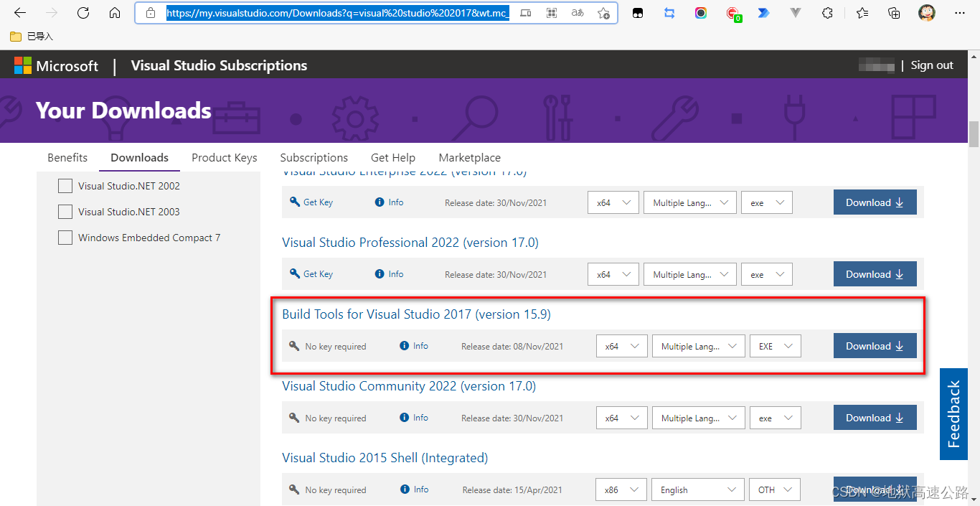Open OTH file type dropdown for 2015 Shell
The height and width of the screenshot is (506, 980).
[775, 489]
